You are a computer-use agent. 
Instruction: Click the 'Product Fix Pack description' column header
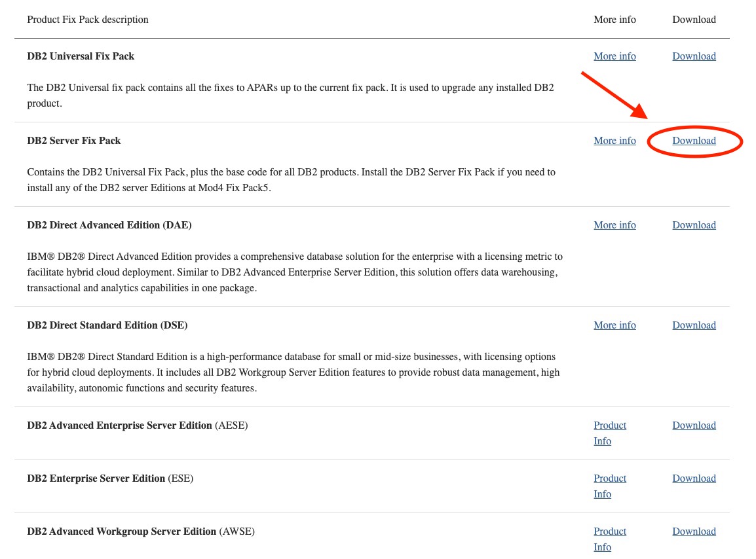pos(88,20)
